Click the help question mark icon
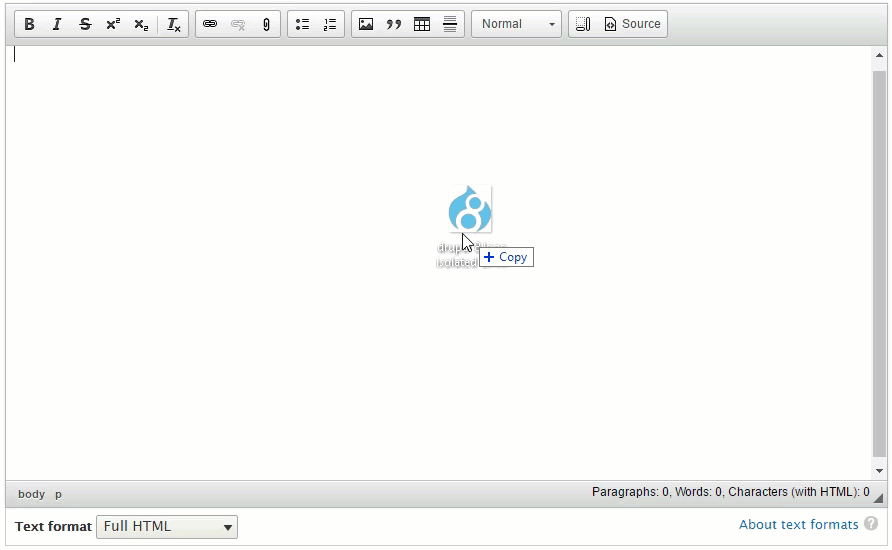The image size is (892, 550). tap(871, 523)
